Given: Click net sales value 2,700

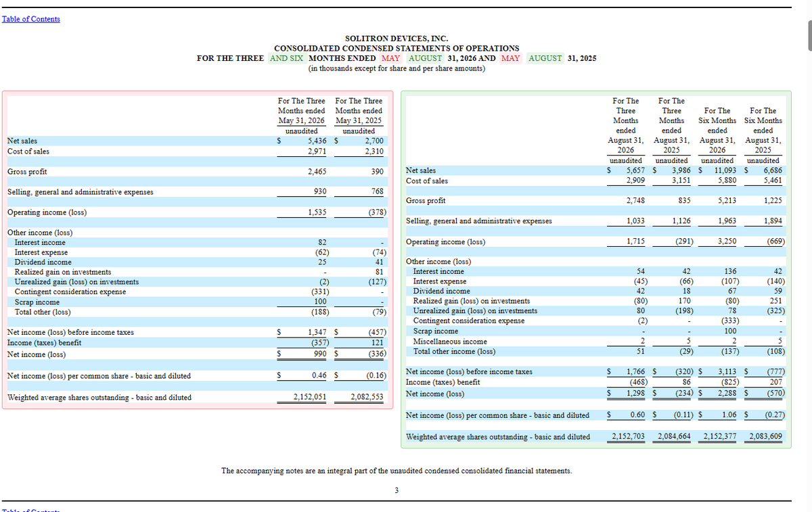Looking at the screenshot, I should 374,141.
